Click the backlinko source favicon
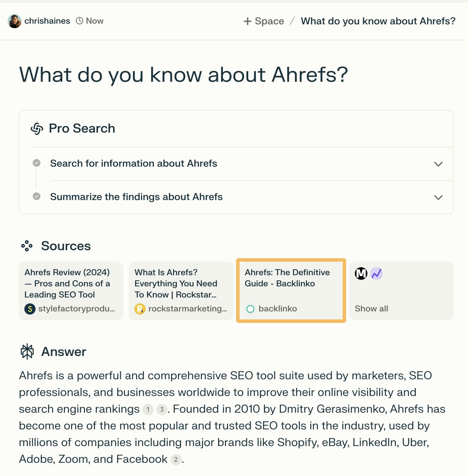This screenshot has width=468, height=476. point(250,309)
